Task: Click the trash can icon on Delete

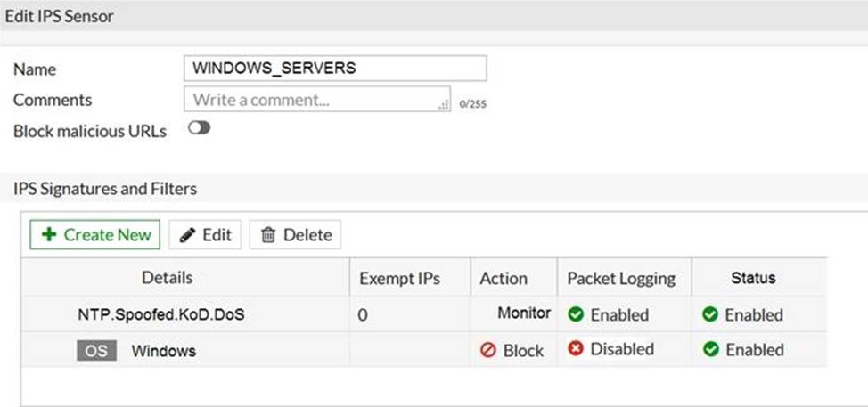Action: pyautogui.click(x=267, y=235)
